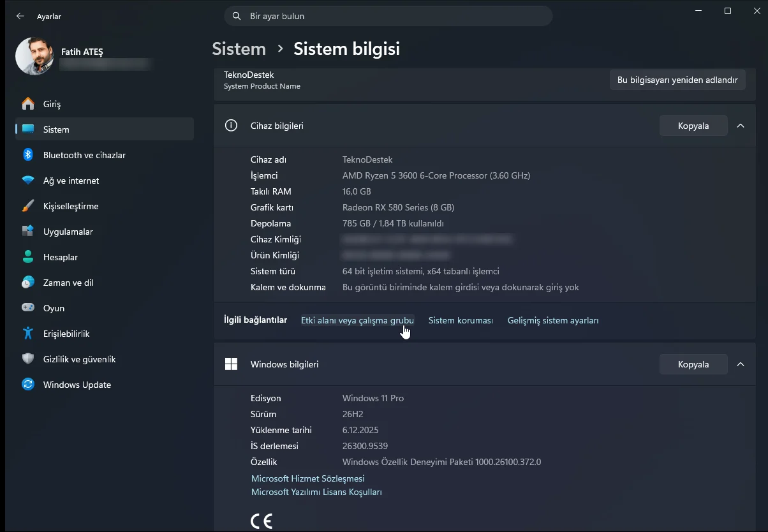Click the 26300.9539 build number
768x532 pixels.
pos(365,446)
